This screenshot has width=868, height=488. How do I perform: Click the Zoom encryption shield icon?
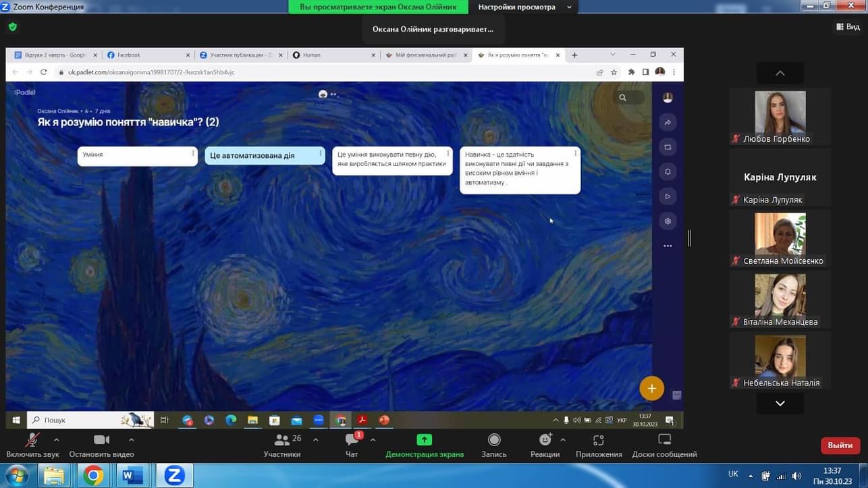13,27
